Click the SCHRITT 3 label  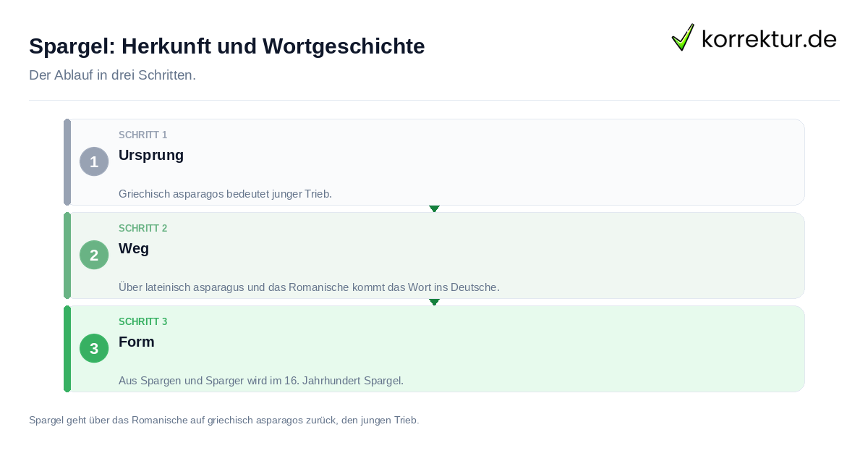coord(143,322)
